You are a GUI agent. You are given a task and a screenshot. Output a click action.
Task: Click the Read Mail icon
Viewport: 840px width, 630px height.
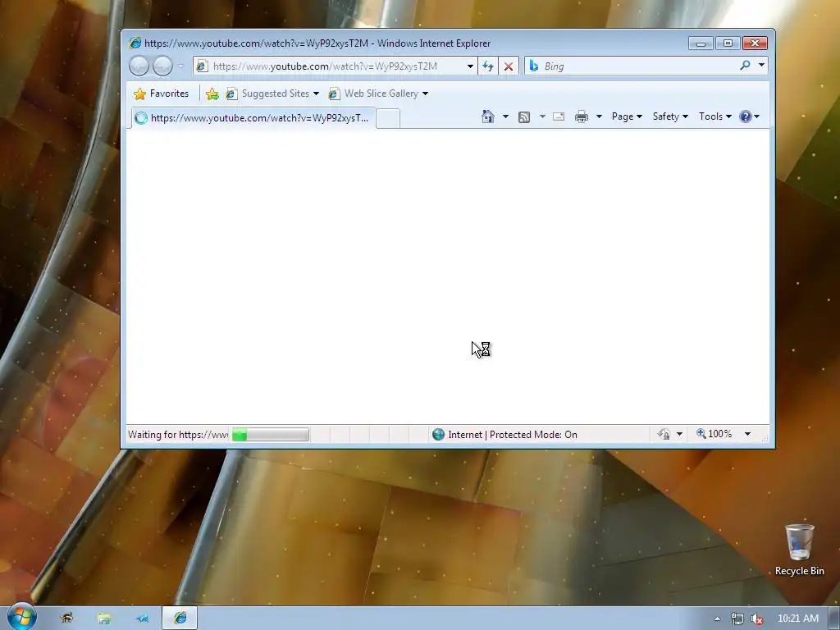pyautogui.click(x=559, y=116)
